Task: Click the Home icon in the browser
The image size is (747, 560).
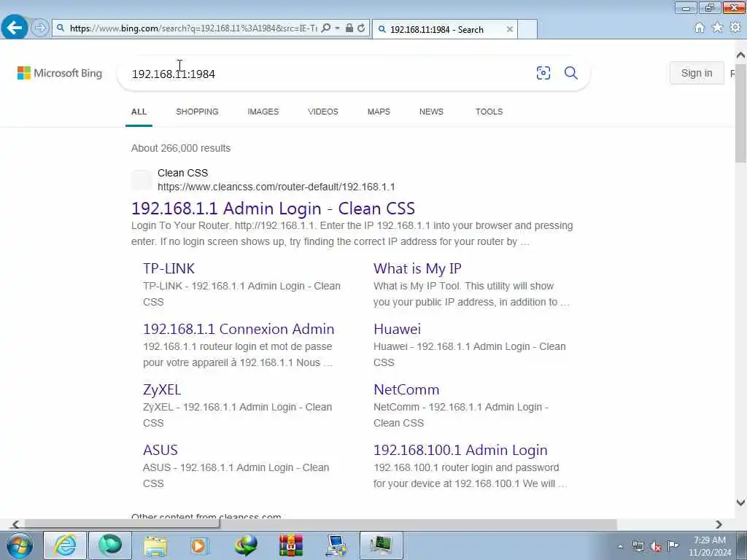Action: click(x=700, y=28)
